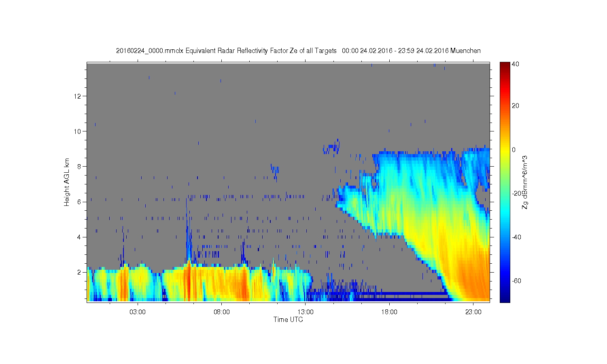Click the '03:00' time tick label
Image resolution: width=607 pixels, height=364 pixels.
[x=138, y=312]
